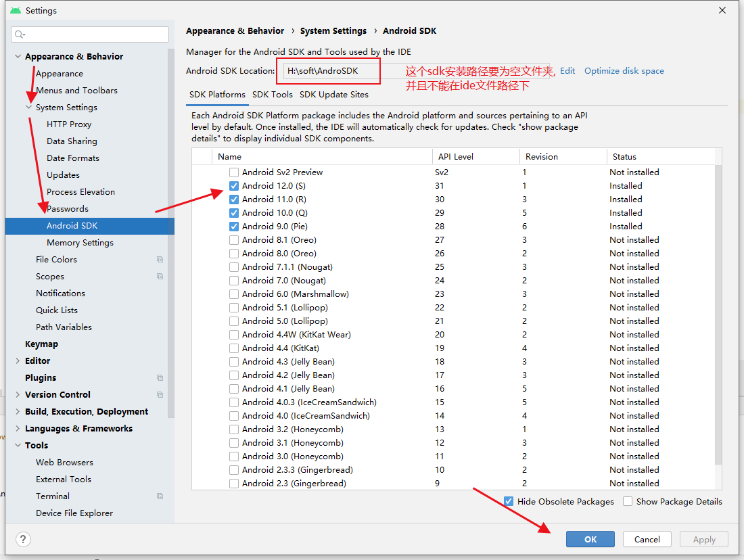Check Android 2.3 (Gingerbread) platform
Screen dimensions: 744x560
[234, 484]
